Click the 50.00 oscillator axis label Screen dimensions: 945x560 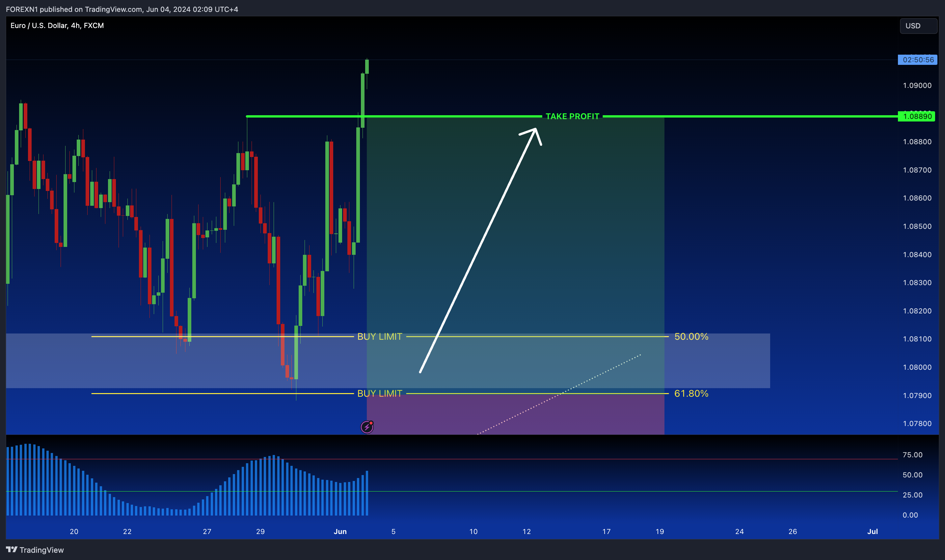pos(912,474)
